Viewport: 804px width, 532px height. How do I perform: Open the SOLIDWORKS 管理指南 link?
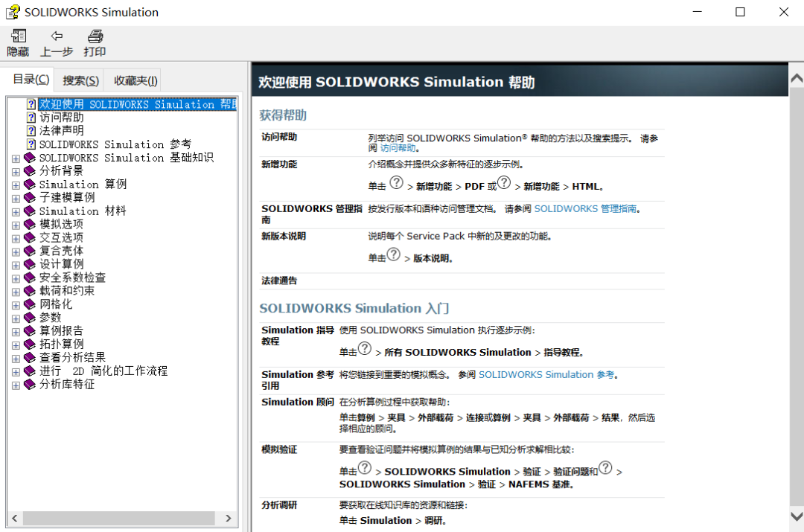pos(585,209)
